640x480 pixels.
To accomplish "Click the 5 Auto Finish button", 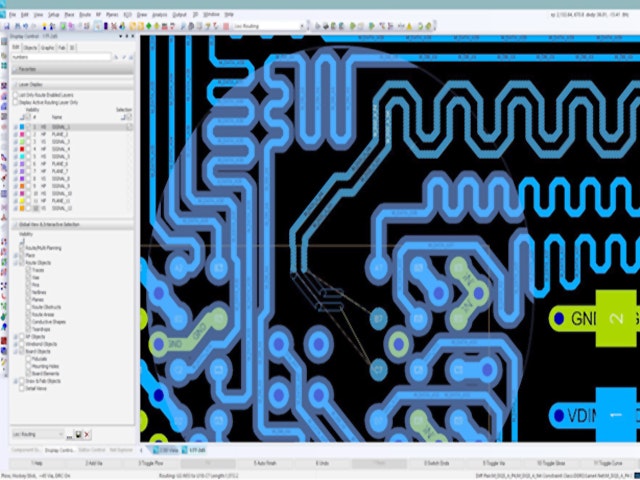I will (265, 463).
